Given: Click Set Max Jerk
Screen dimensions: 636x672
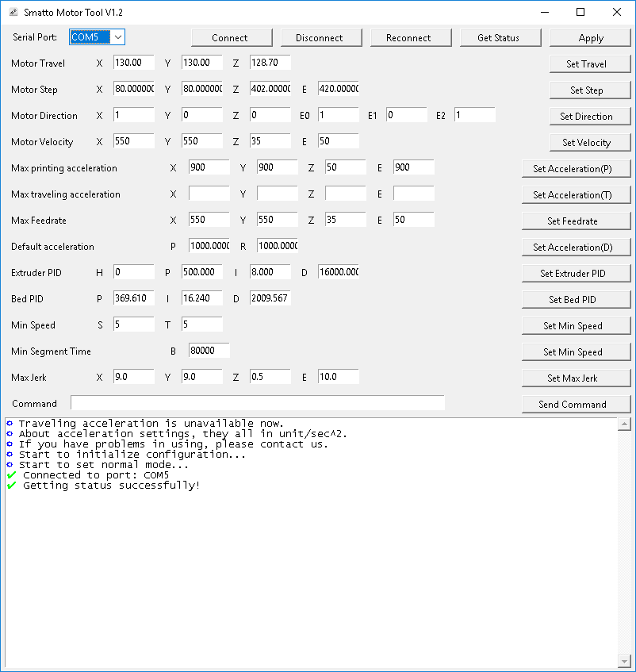Looking at the screenshot, I should [577, 378].
